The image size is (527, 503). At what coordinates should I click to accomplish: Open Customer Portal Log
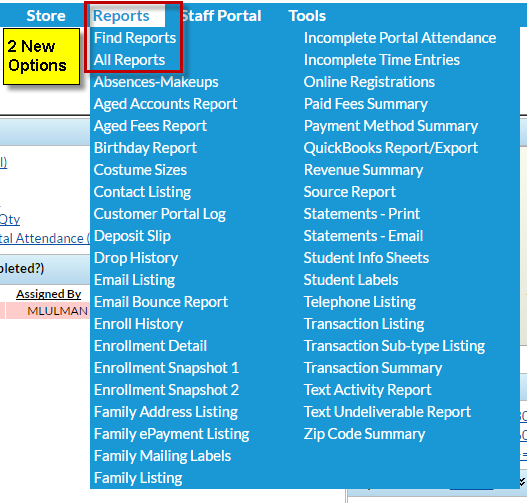[160, 214]
